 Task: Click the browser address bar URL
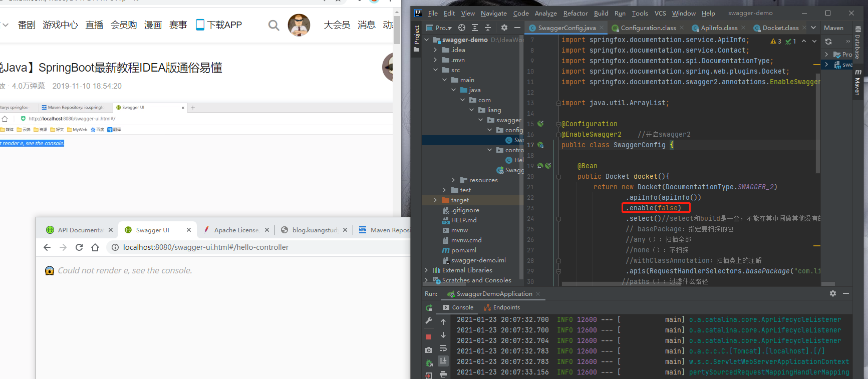(206, 247)
